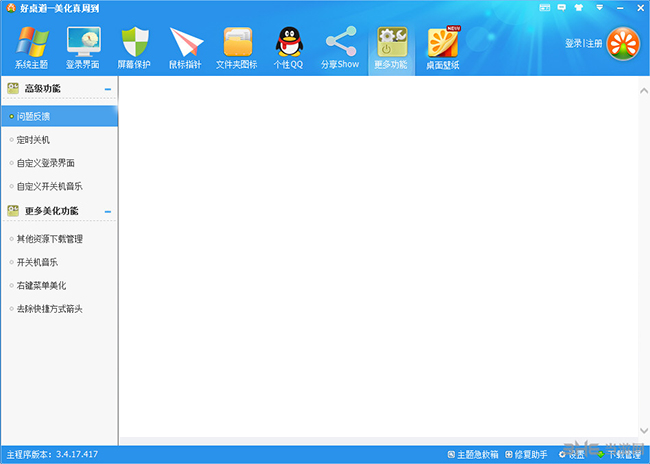This screenshot has width=650, height=464.
Task: Open 下载管理 in the status bar
Action: (620, 454)
